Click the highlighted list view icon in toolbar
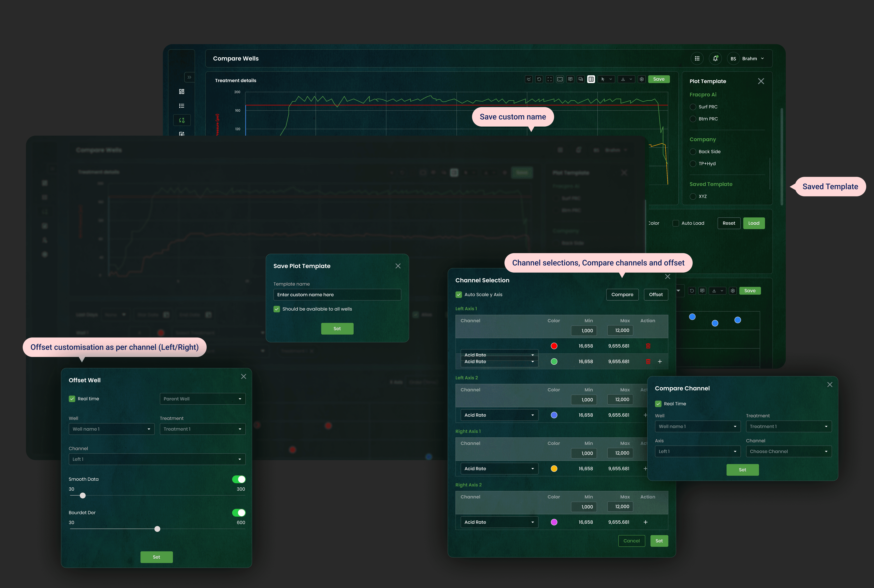874x588 pixels. pos(591,79)
